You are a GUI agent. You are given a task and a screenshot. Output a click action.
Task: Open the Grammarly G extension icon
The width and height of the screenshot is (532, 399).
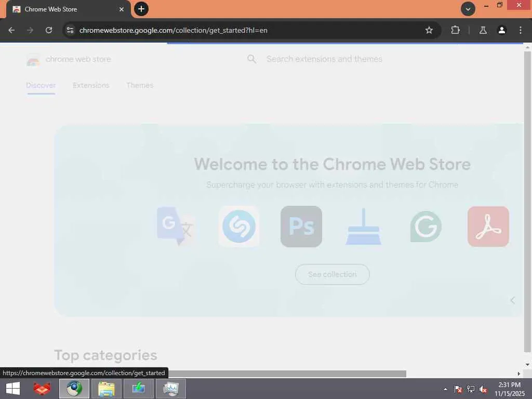(x=426, y=227)
